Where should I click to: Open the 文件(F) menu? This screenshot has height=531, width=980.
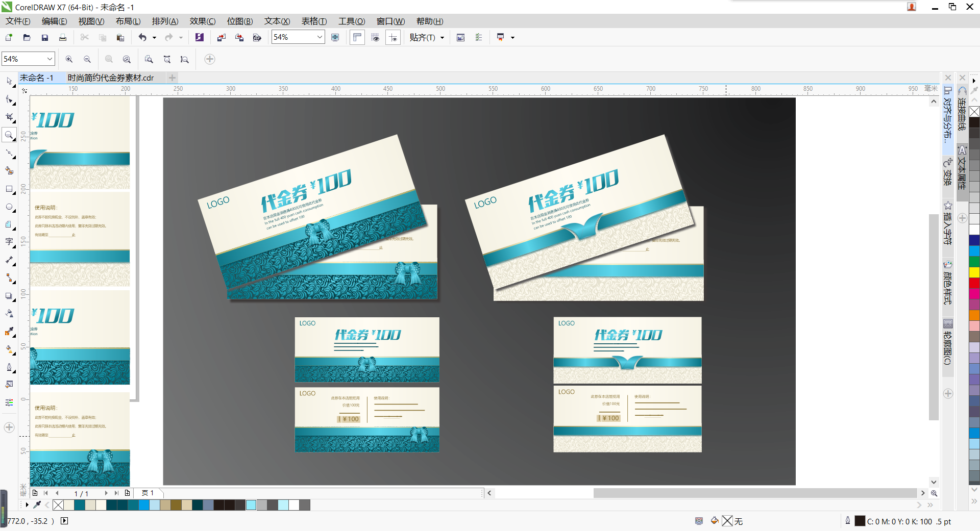coord(18,21)
